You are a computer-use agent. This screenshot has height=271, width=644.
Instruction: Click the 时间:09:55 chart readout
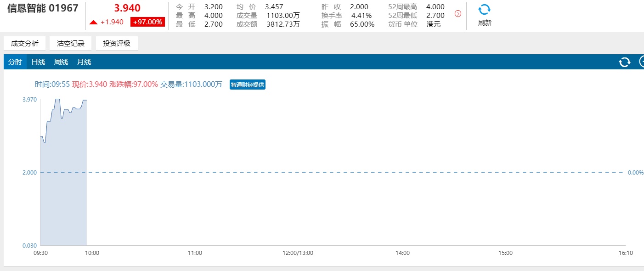(x=52, y=85)
